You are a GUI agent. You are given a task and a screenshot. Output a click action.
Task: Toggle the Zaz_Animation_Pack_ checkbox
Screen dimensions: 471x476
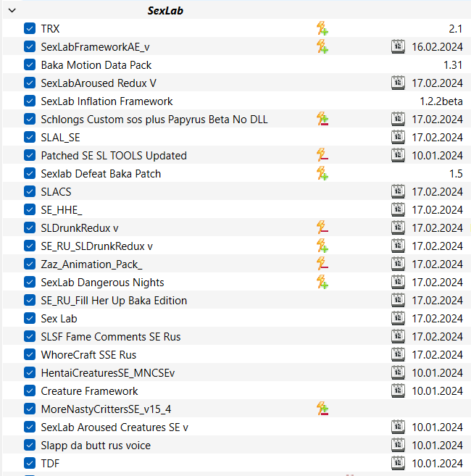click(x=30, y=264)
